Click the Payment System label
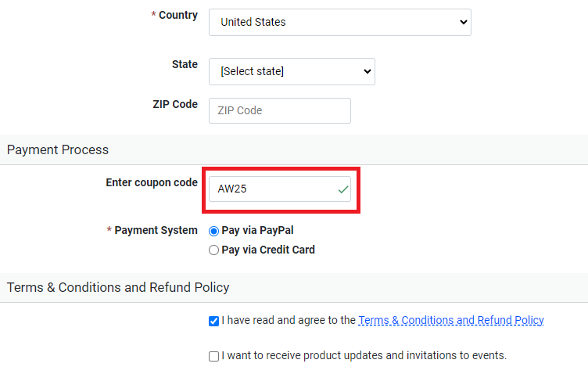The width and height of the screenshot is (588, 367). (156, 231)
